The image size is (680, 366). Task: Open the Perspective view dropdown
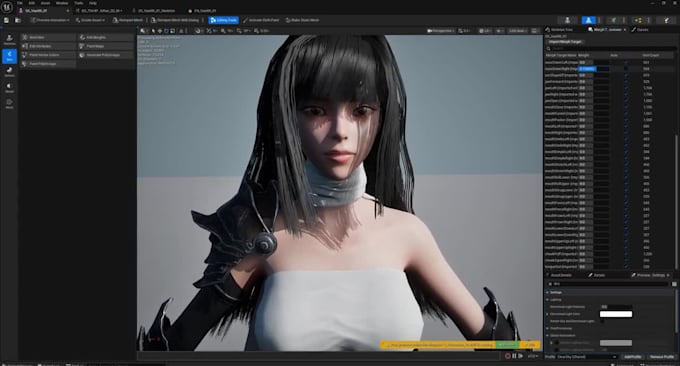tap(441, 31)
